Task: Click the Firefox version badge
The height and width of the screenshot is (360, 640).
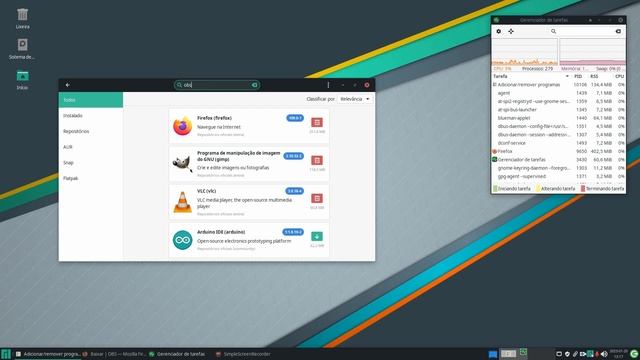Action: pos(295,118)
